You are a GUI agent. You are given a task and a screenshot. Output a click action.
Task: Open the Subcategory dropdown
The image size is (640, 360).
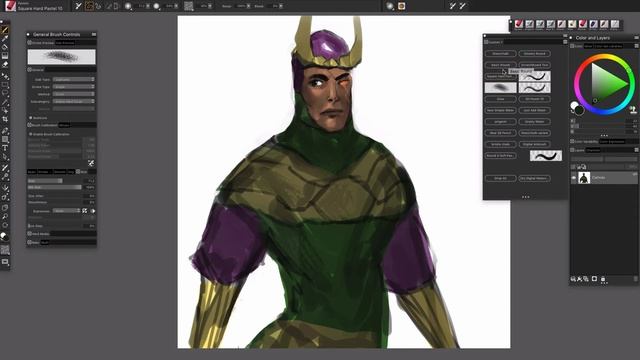pos(73,102)
